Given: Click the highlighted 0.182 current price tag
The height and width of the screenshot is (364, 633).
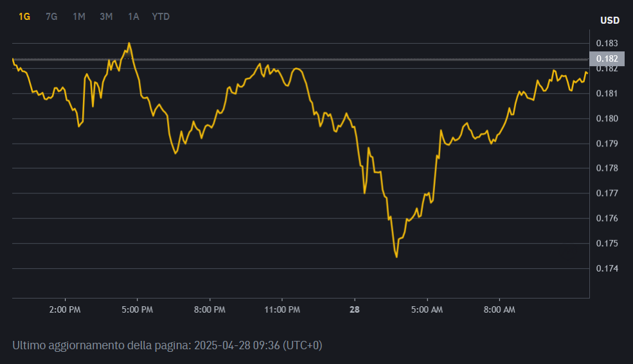Looking at the screenshot, I should click(x=607, y=59).
